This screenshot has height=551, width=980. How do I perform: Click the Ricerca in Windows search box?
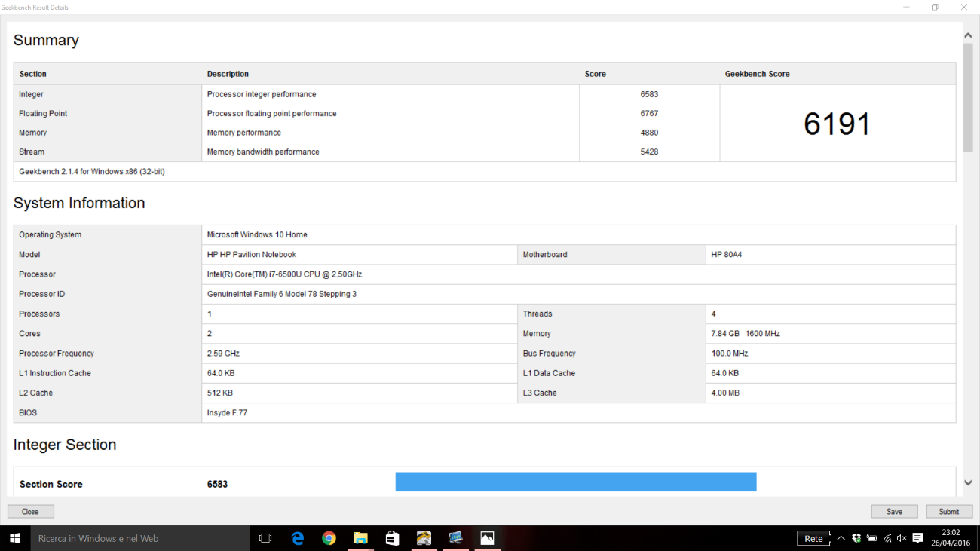(139, 538)
